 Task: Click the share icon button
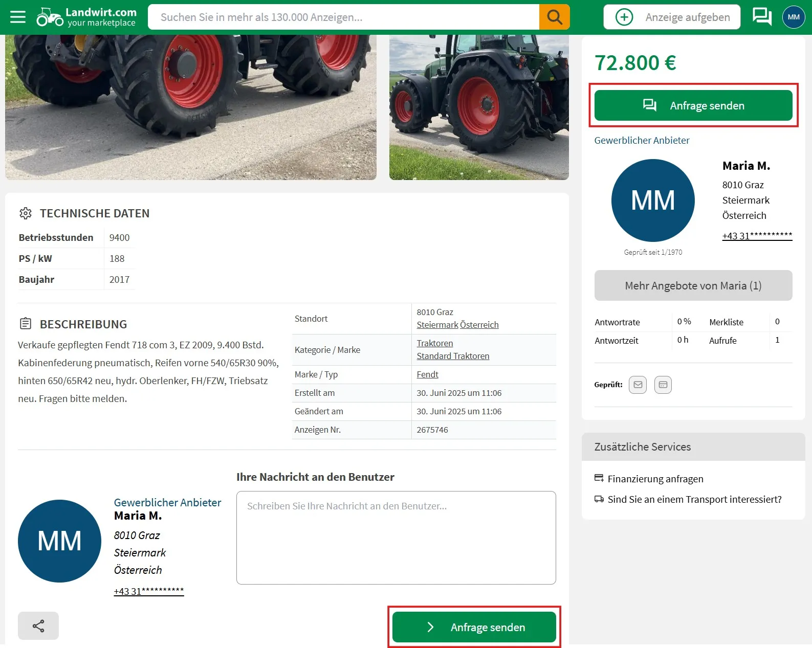tap(38, 625)
